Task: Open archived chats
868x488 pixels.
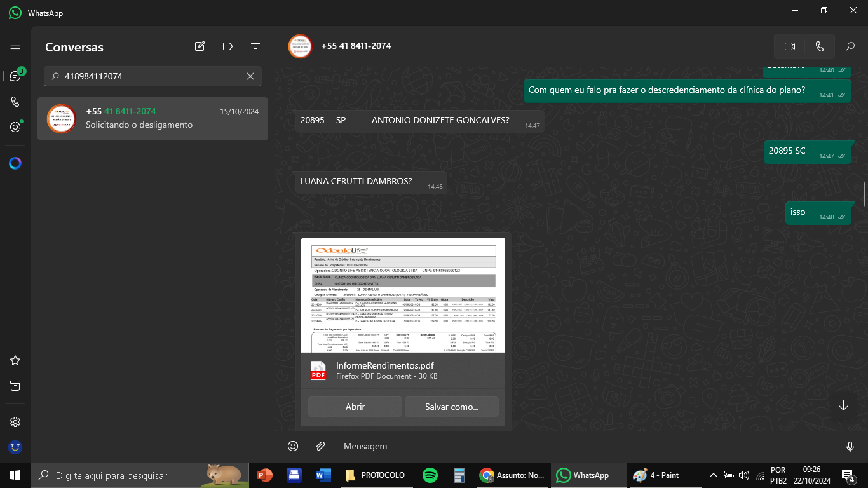Action: tap(15, 386)
